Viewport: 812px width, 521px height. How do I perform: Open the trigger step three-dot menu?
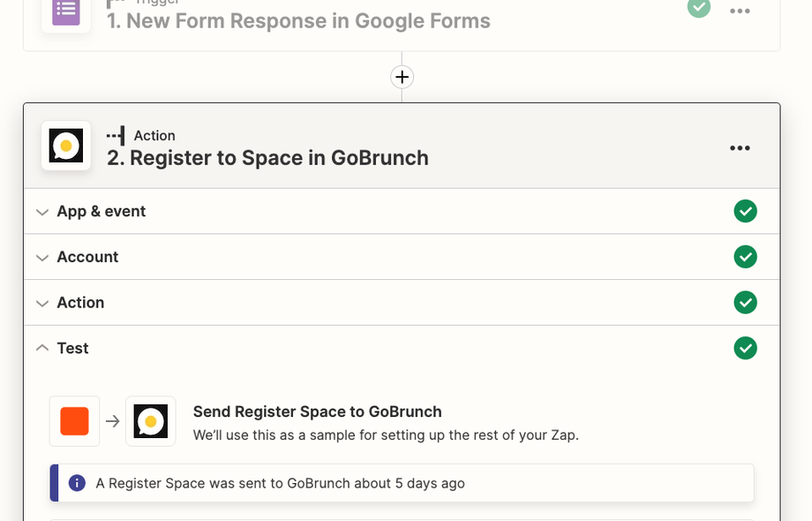point(740,11)
